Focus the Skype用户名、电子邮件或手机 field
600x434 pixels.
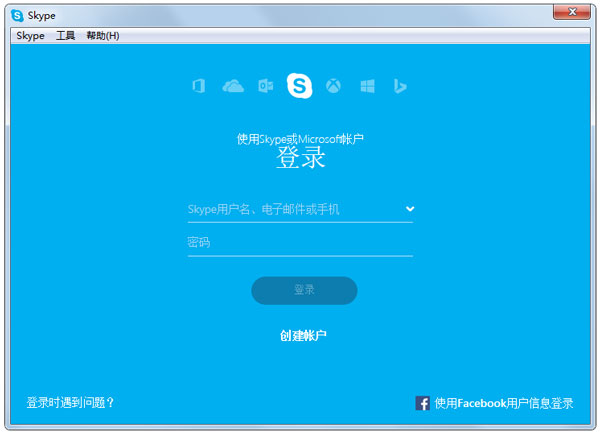[300, 209]
